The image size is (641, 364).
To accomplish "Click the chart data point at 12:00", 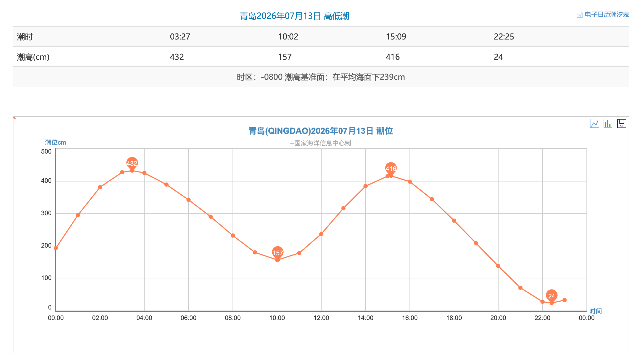I will [x=321, y=234].
